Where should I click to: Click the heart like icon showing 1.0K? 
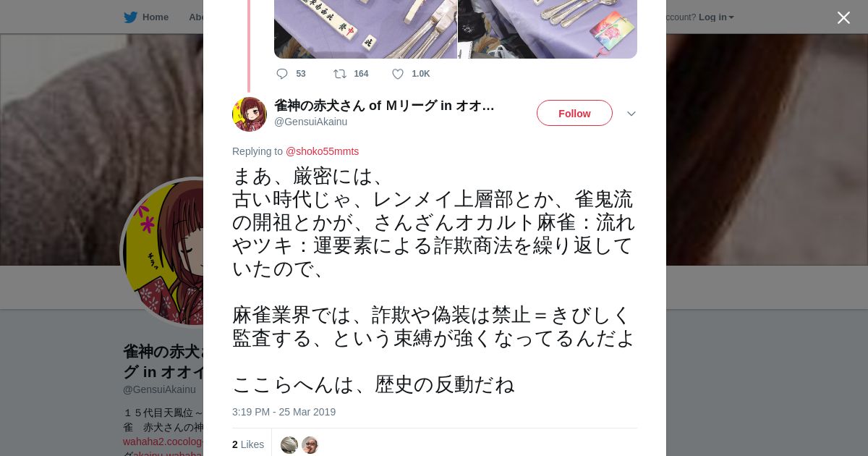pyautogui.click(x=398, y=74)
